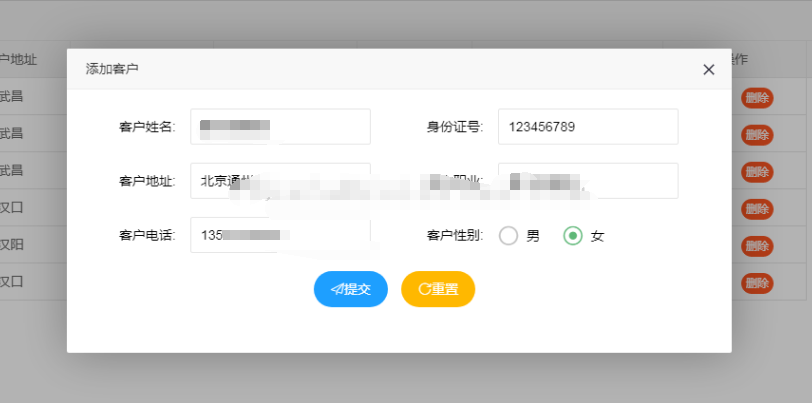Screen dimensions: 812x403
Task: Click the 身份证号: label
Action: 455,127
